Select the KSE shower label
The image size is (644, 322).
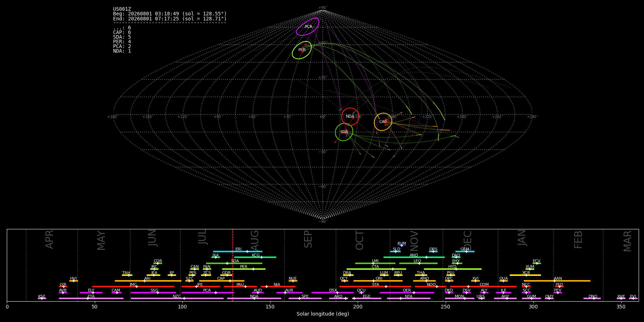click(x=42, y=296)
